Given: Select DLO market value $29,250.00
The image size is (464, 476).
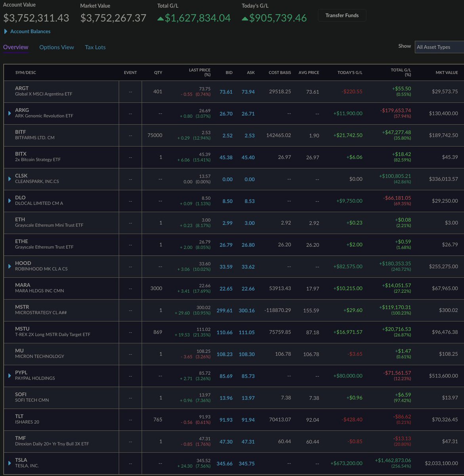Looking at the screenshot, I should click(x=445, y=201).
